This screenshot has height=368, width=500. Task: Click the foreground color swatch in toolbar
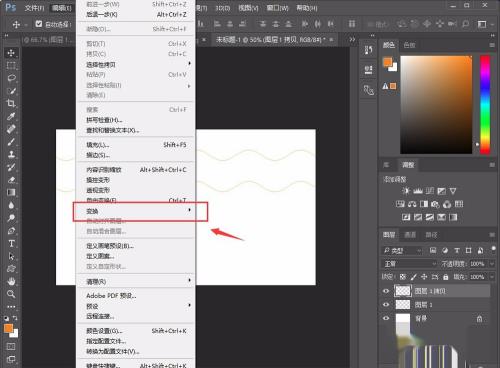[8, 328]
